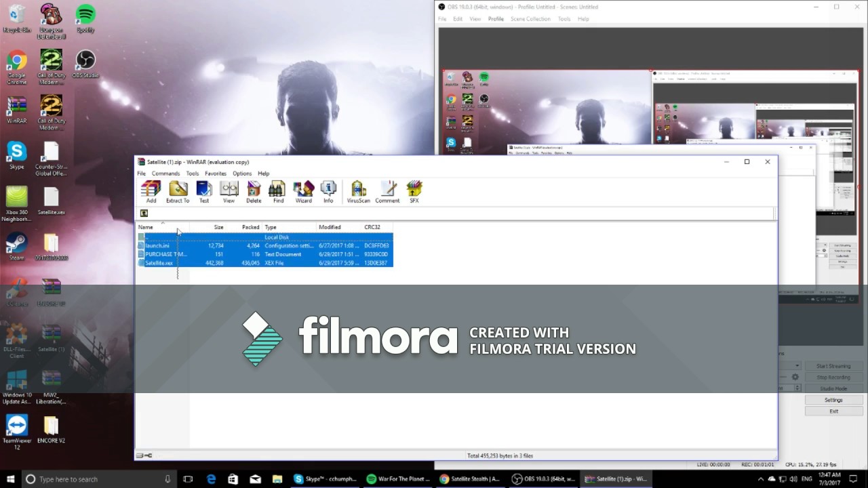This screenshot has height=488, width=868.
Task: Click the WinRAR desktop shortcut
Action: click(x=17, y=110)
